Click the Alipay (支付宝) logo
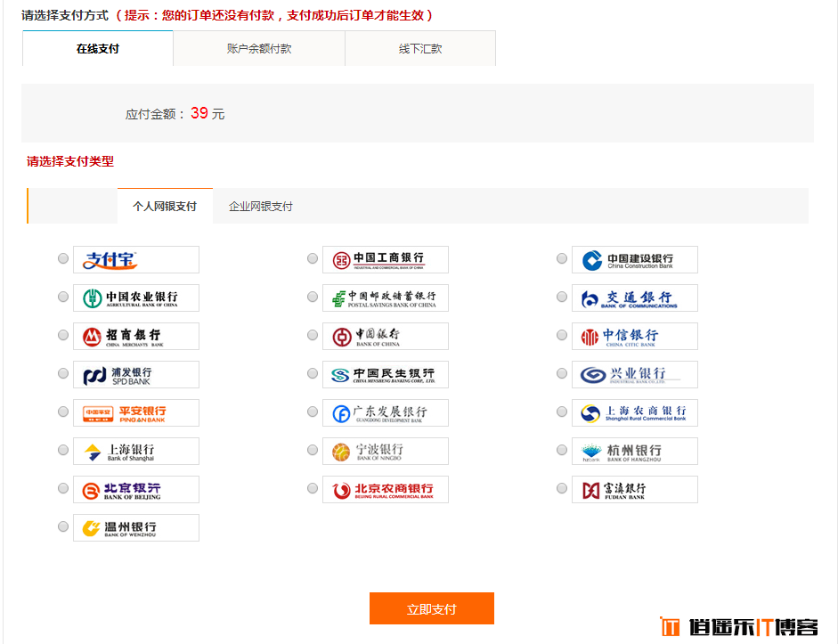 (x=136, y=260)
